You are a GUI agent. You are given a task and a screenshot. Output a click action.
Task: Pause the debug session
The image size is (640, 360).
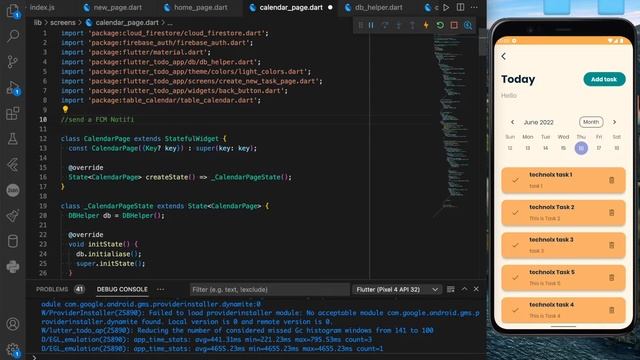pyautogui.click(x=371, y=25)
